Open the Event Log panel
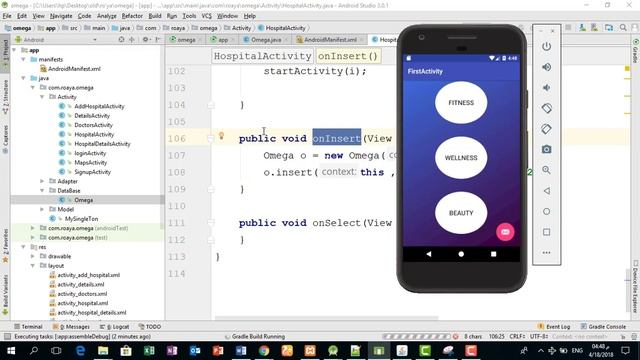 click(554, 327)
